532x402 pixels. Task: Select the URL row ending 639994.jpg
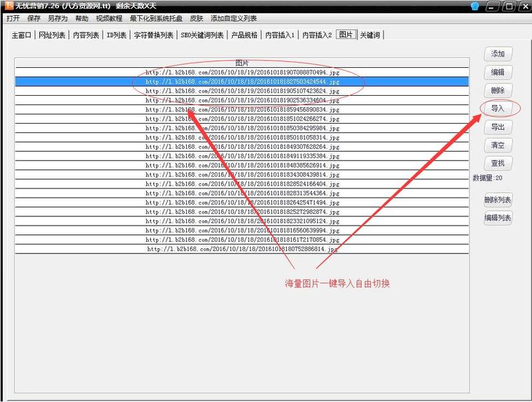pyautogui.click(x=242, y=230)
